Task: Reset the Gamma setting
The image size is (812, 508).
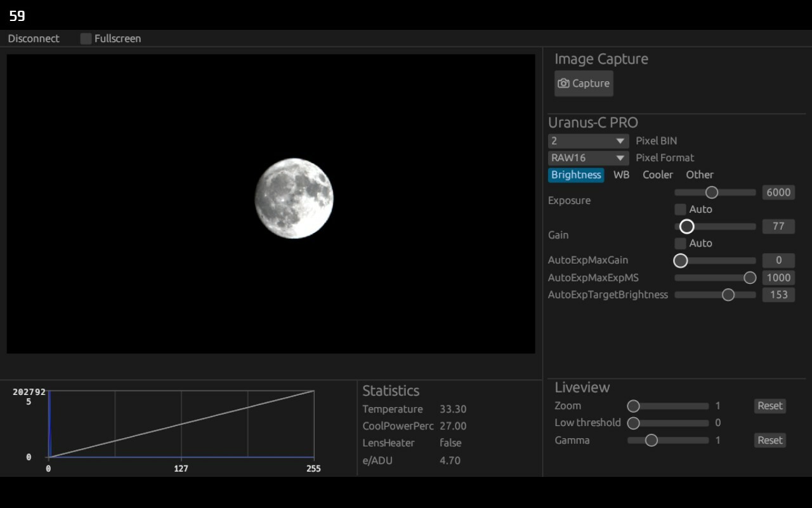Action: click(769, 440)
